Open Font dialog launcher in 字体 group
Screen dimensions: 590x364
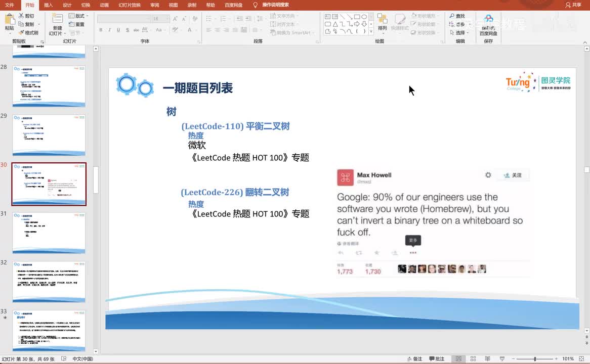tap(199, 42)
